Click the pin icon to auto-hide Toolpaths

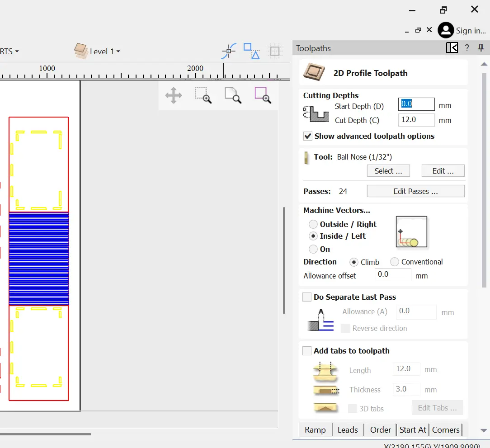(481, 48)
